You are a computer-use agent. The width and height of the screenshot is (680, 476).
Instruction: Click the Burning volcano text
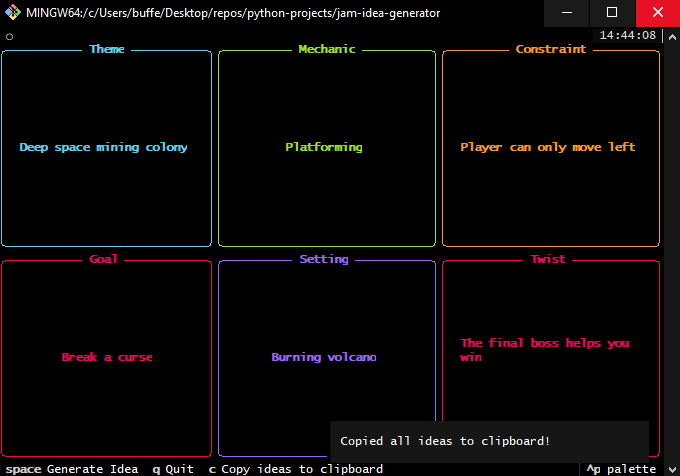pyautogui.click(x=324, y=357)
